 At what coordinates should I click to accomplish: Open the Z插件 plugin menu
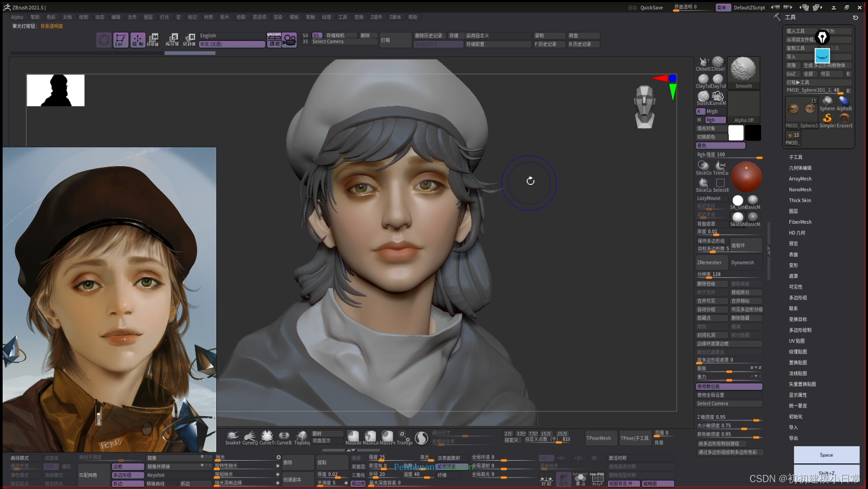point(376,17)
